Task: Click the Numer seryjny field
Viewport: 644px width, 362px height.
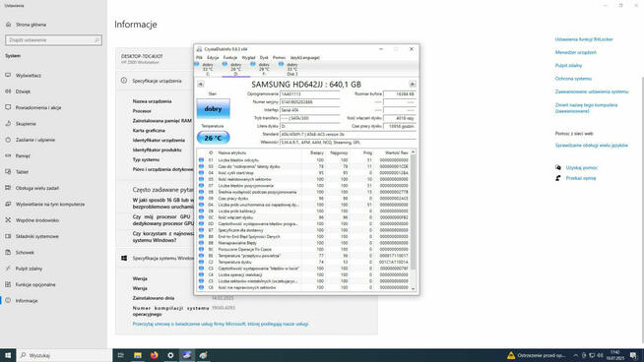Action: click(x=309, y=102)
